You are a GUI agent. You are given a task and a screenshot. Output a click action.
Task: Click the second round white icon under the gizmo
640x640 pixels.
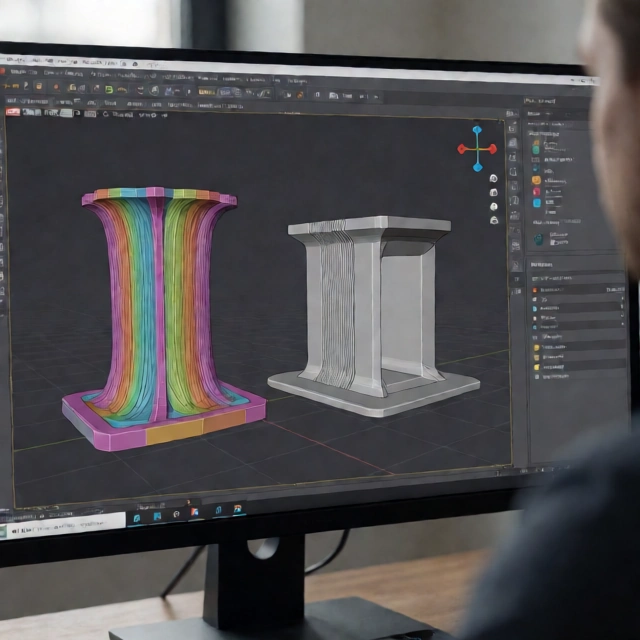[493, 192]
